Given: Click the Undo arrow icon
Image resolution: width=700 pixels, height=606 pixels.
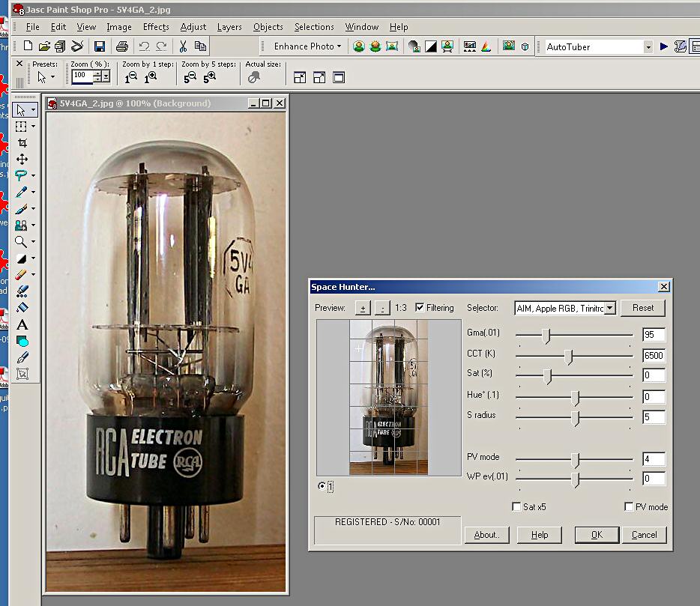Looking at the screenshot, I should coord(144,46).
